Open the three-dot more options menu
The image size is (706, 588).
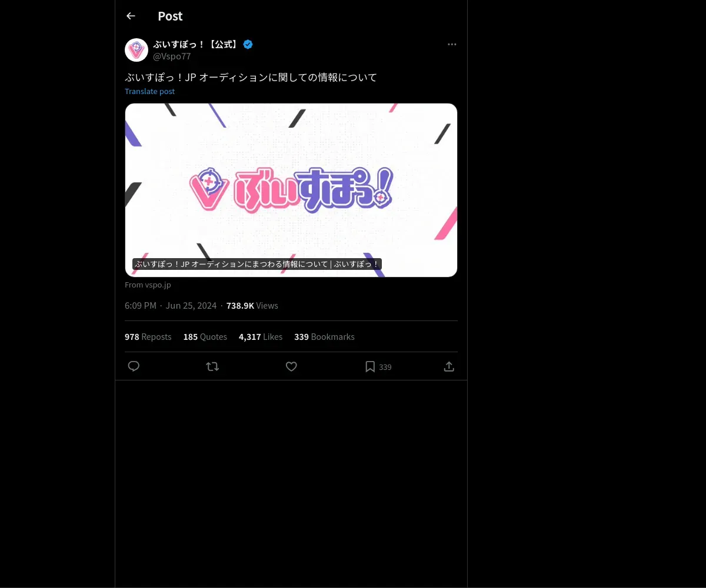pos(452,44)
